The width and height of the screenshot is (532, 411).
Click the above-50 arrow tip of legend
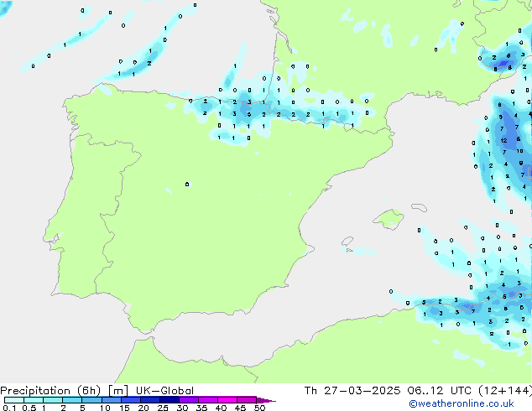[266, 400]
